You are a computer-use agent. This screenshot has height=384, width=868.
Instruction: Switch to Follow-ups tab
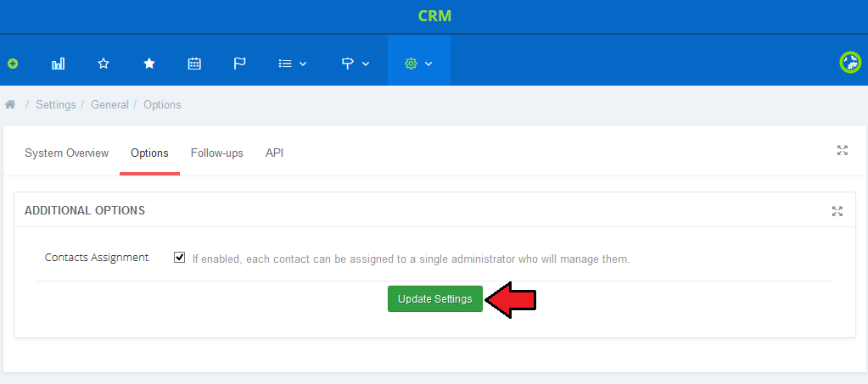tap(217, 153)
